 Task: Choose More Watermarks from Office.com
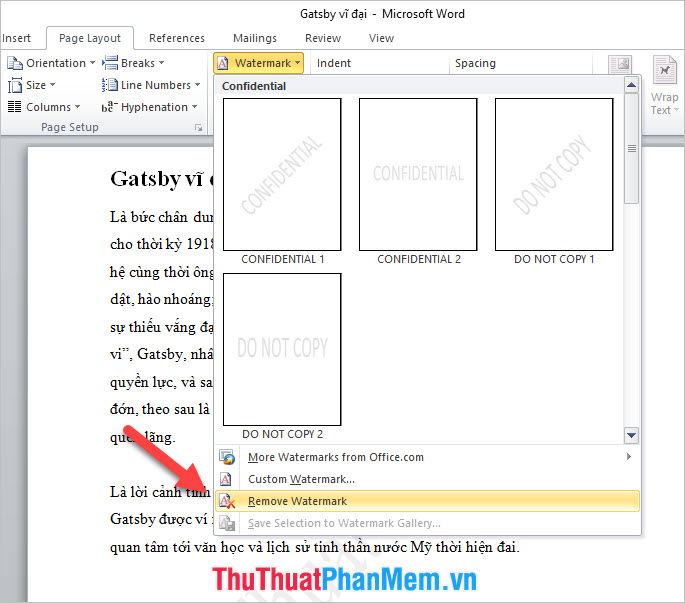coord(428,457)
